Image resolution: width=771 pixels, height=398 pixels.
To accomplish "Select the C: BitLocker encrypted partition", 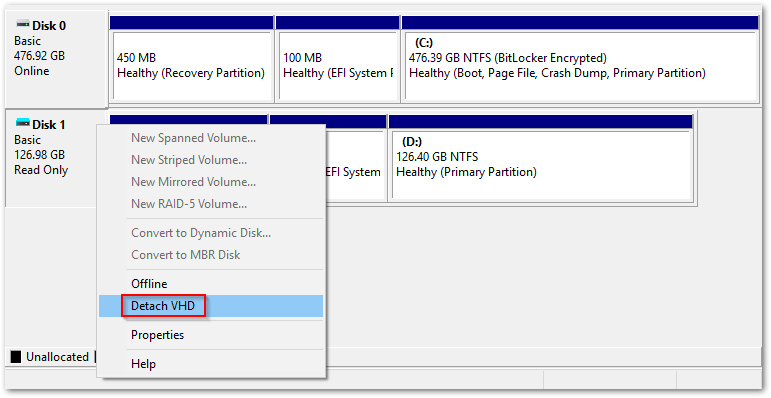I will 579,65.
